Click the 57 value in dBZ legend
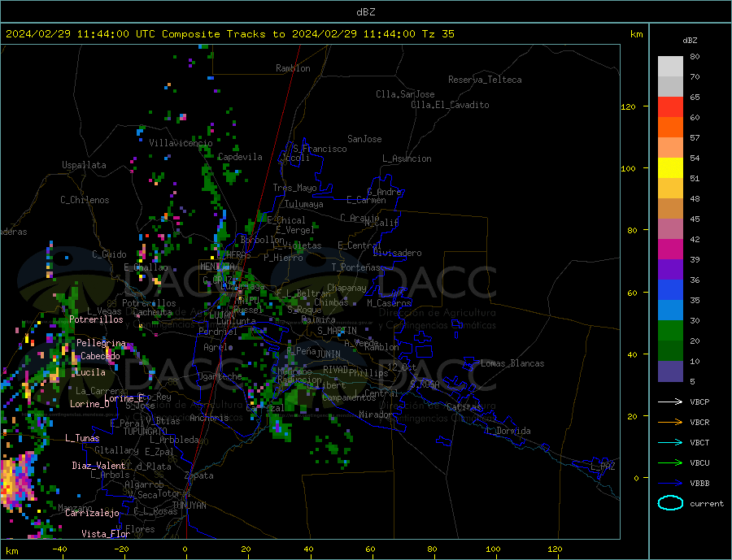 click(695, 137)
